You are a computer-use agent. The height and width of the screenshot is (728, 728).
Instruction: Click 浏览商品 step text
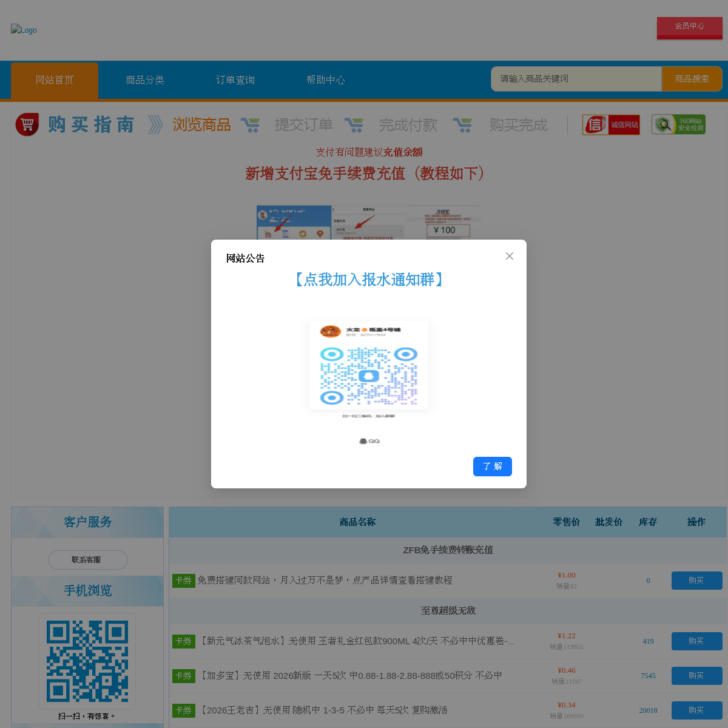pyautogui.click(x=202, y=125)
